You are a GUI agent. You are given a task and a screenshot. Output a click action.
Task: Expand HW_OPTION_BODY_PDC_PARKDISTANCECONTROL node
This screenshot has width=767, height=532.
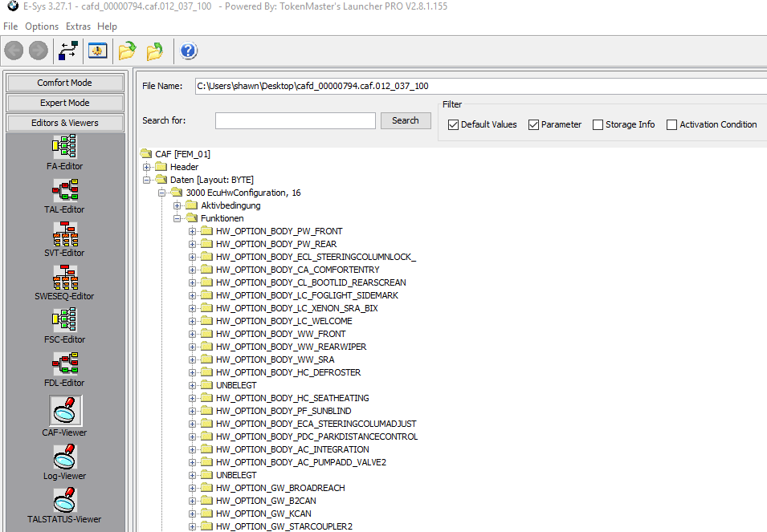pyautogui.click(x=192, y=437)
